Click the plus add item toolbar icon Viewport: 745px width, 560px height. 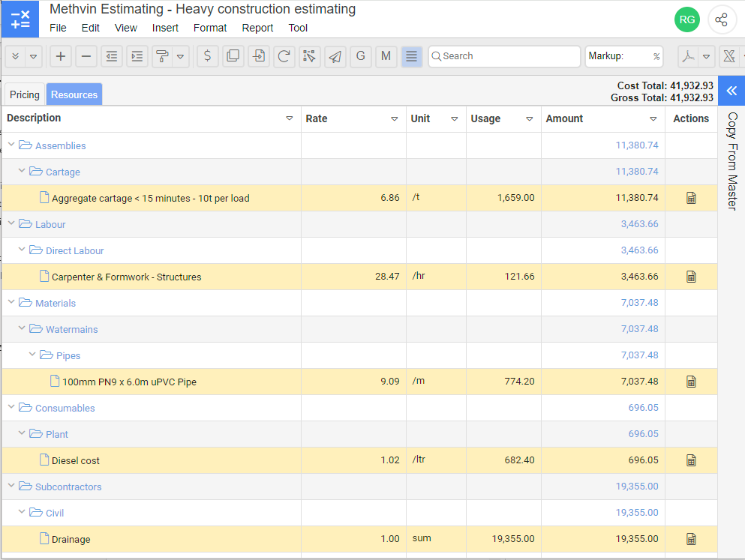coord(62,56)
